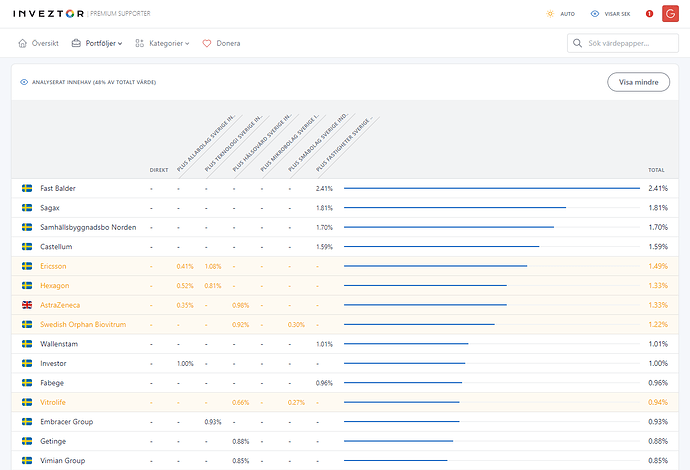The height and width of the screenshot is (470, 690).
Task: Toggle the Visar SEK currency display
Action: pyautogui.click(x=610, y=14)
